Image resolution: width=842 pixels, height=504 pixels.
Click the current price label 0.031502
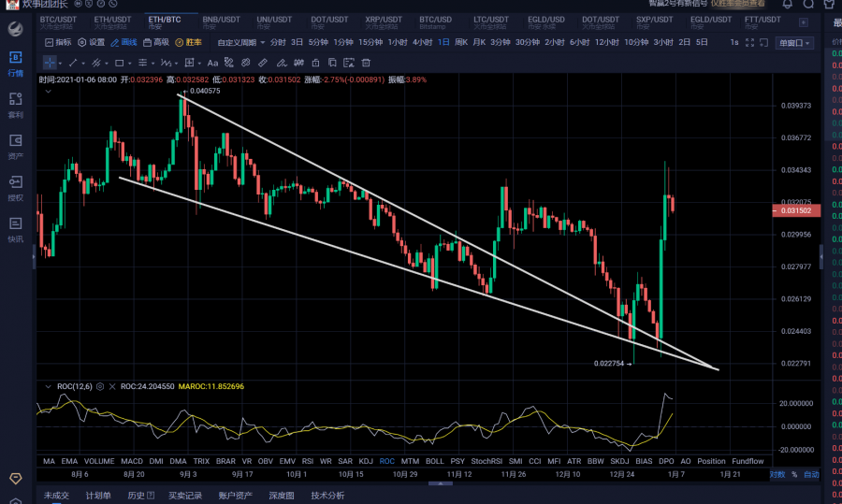pyautogui.click(x=796, y=211)
